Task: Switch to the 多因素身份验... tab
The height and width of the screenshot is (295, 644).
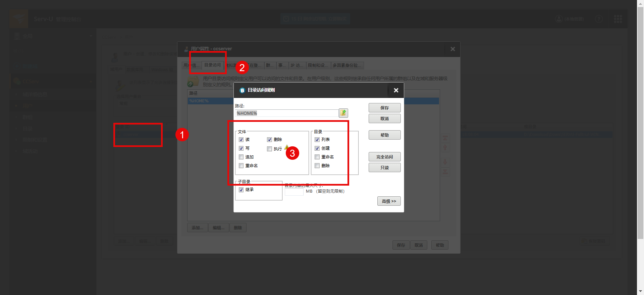Action: pos(347,65)
